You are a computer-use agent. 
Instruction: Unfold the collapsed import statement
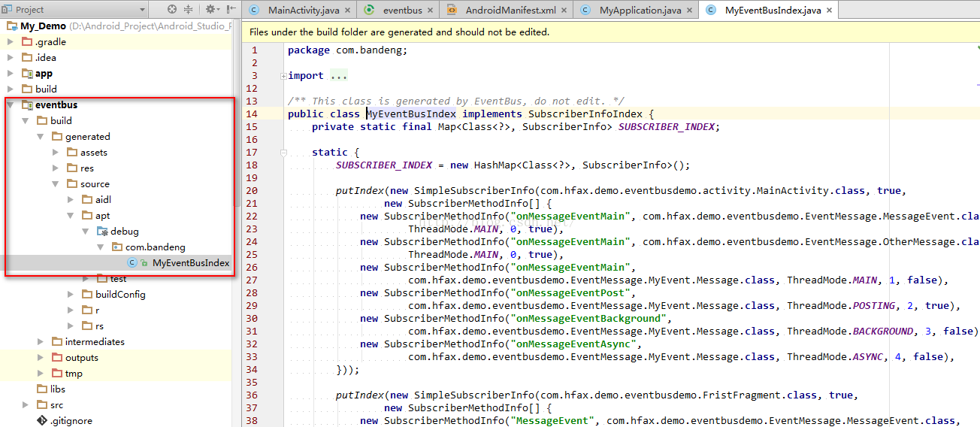pos(283,76)
